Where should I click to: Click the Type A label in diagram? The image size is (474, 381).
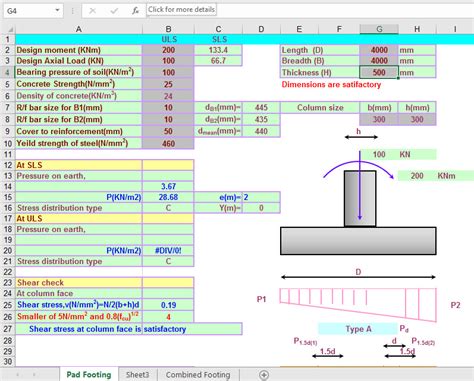click(x=358, y=329)
